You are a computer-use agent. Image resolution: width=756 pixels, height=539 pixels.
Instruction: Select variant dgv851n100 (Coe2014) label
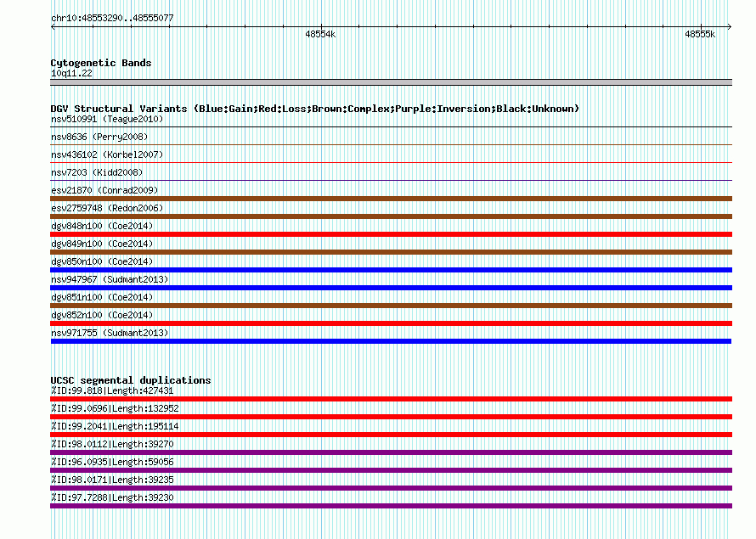[x=102, y=297]
